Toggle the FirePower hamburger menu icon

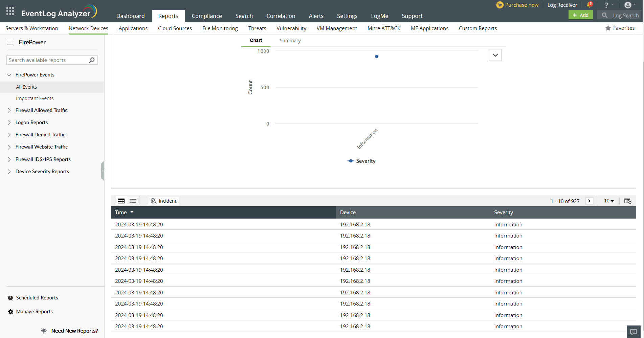(10, 42)
